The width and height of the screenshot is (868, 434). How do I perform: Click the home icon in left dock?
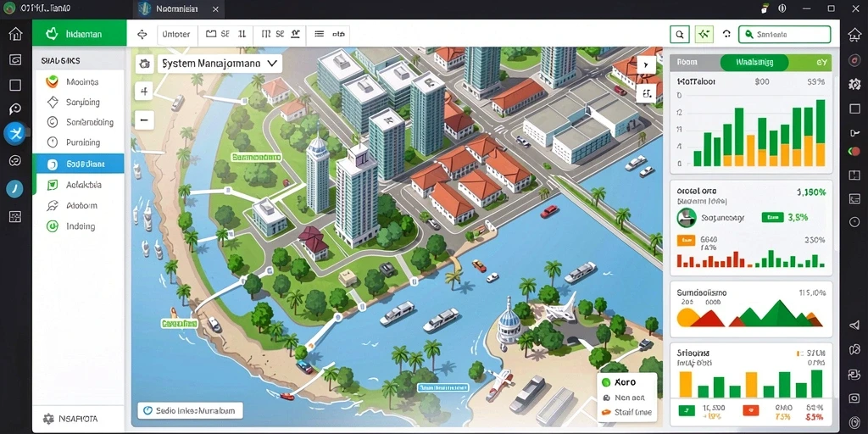point(15,34)
